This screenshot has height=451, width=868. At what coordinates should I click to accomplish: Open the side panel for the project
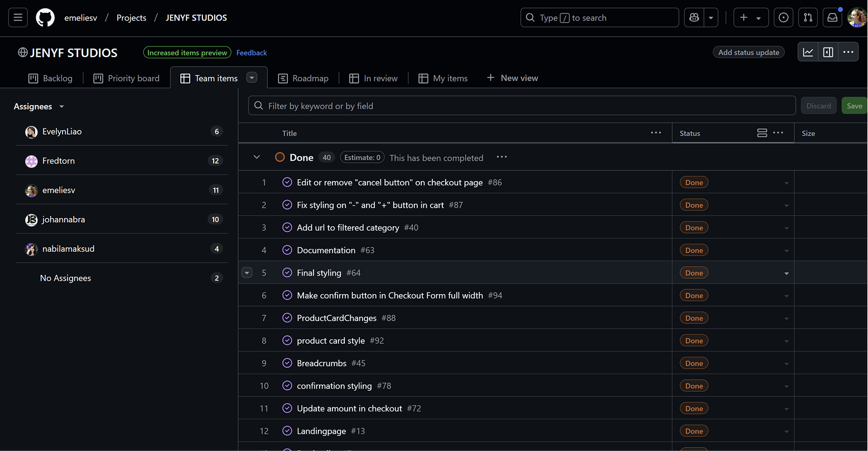click(828, 51)
